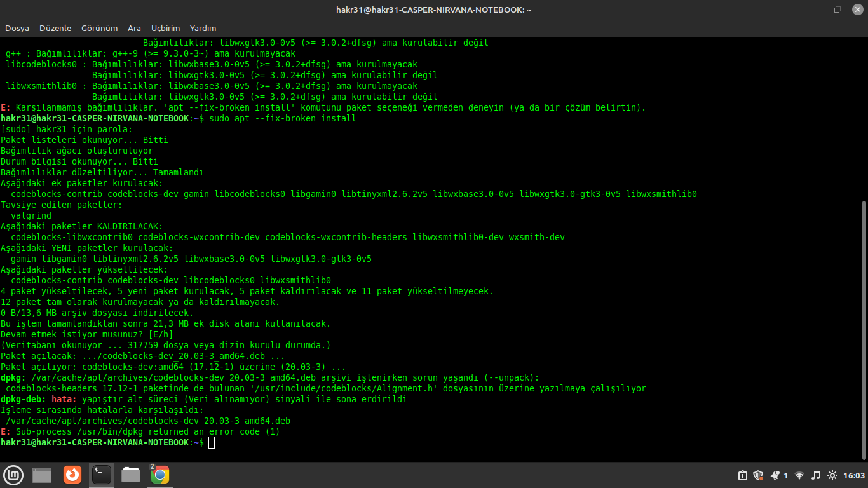Open the Ara menu
This screenshot has width=868, height=488.
click(134, 28)
